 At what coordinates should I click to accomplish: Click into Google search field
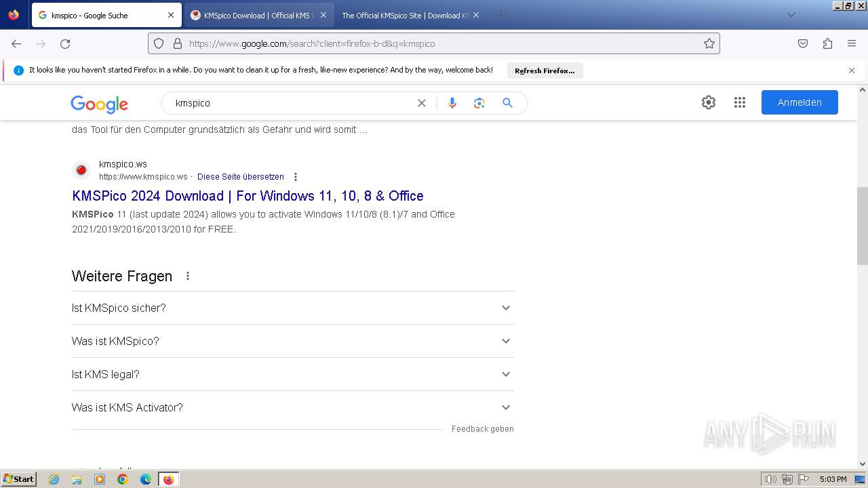click(x=292, y=103)
